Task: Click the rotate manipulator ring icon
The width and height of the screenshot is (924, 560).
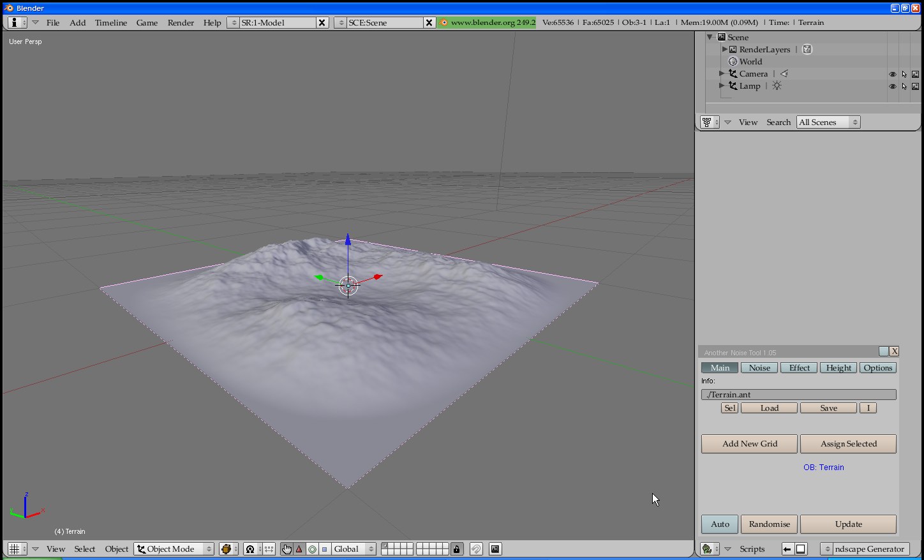Action: [312, 549]
